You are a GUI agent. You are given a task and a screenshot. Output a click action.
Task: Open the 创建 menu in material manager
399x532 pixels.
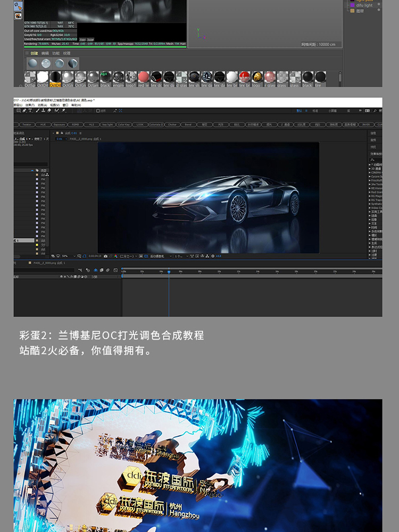click(x=34, y=53)
